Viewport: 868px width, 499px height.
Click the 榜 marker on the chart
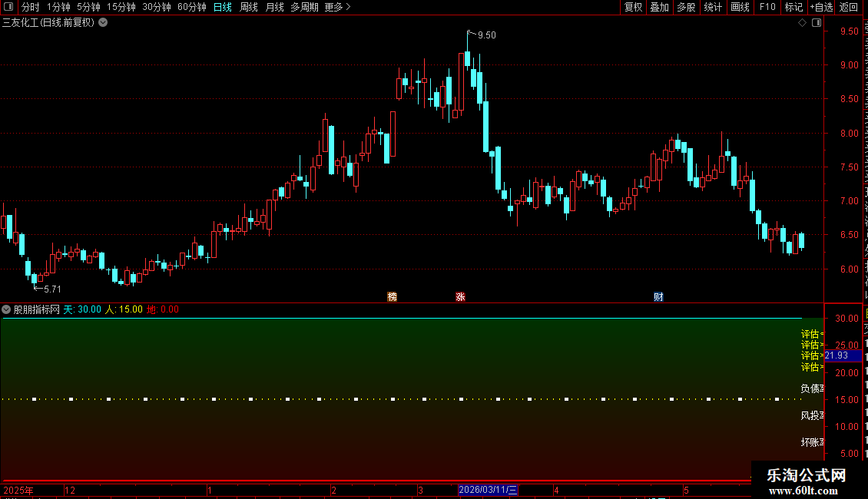click(392, 297)
